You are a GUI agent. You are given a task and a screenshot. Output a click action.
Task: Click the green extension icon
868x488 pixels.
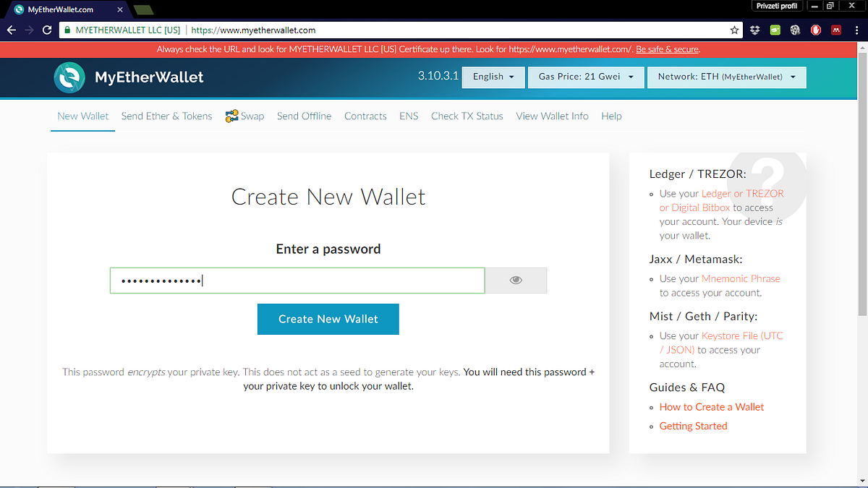coord(775,30)
